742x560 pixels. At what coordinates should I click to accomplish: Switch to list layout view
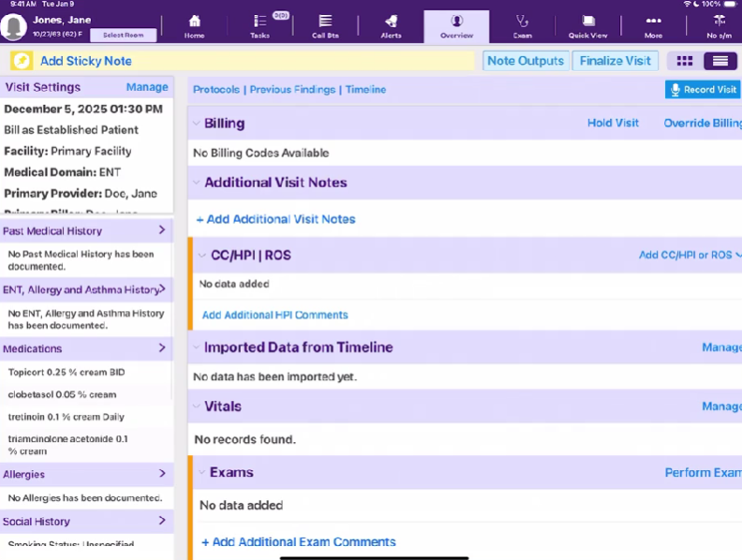(720, 61)
